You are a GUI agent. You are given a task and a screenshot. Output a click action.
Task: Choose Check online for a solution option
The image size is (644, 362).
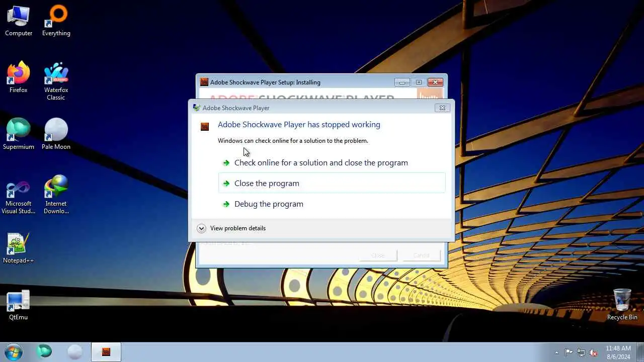(x=332, y=162)
